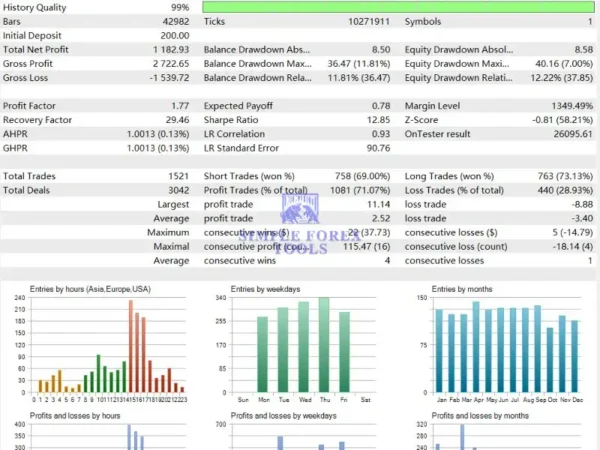Screen dimensions: 600x450
Task: Click Balance Drawdown Maximal value "36.47 (11.81%)"
Action: (x=359, y=64)
